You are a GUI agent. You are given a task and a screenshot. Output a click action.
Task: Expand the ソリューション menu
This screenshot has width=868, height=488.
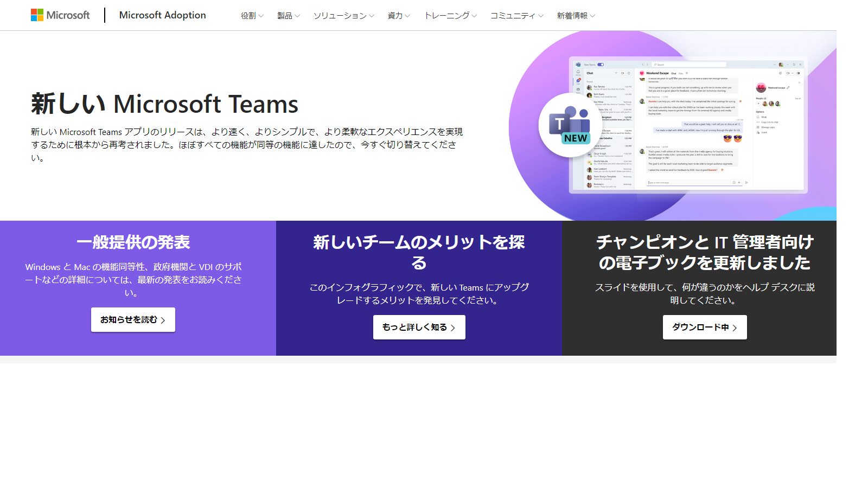pos(343,16)
